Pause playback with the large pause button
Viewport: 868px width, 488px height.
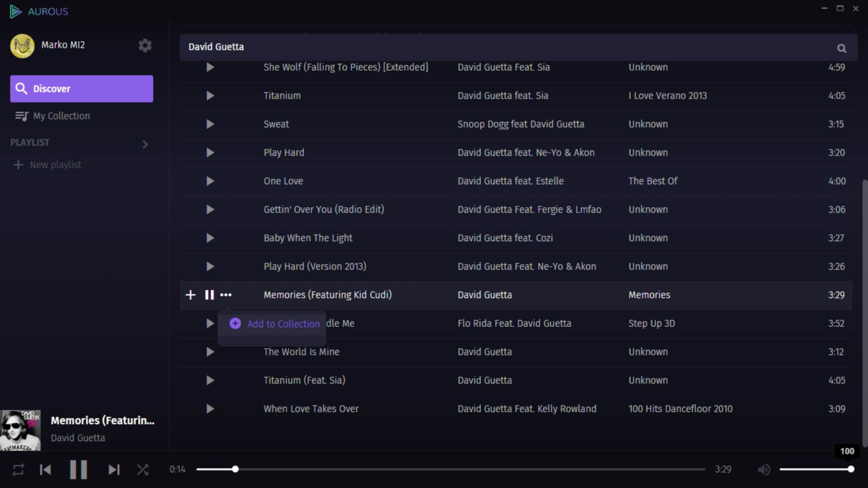78,470
